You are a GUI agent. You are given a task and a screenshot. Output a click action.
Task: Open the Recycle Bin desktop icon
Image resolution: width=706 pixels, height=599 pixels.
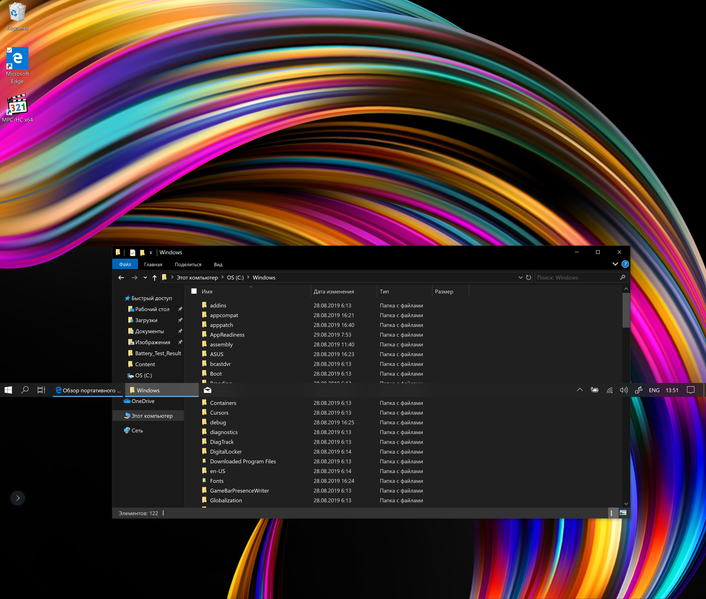pos(17,14)
